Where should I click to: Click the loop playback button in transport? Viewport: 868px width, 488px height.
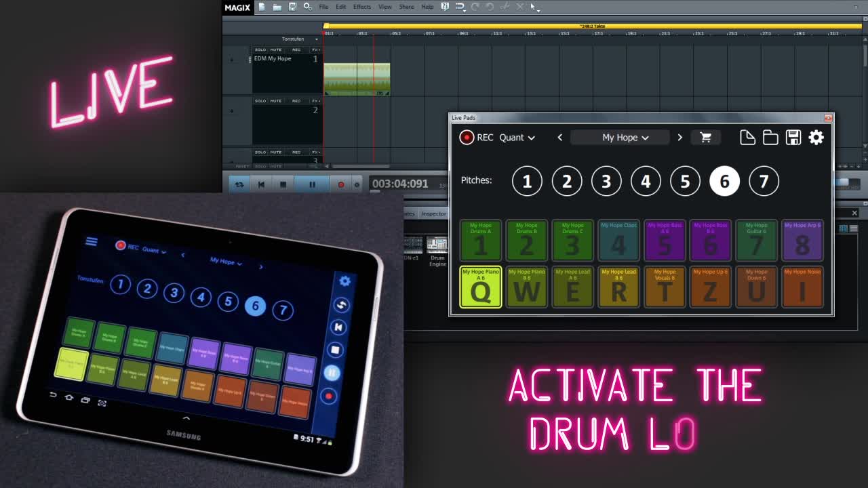click(239, 184)
